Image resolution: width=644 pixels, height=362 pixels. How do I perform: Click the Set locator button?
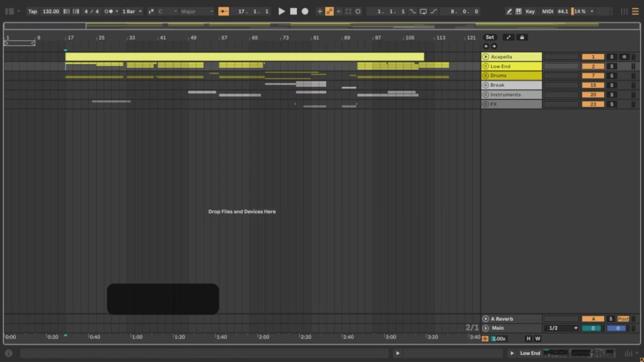[x=490, y=37]
